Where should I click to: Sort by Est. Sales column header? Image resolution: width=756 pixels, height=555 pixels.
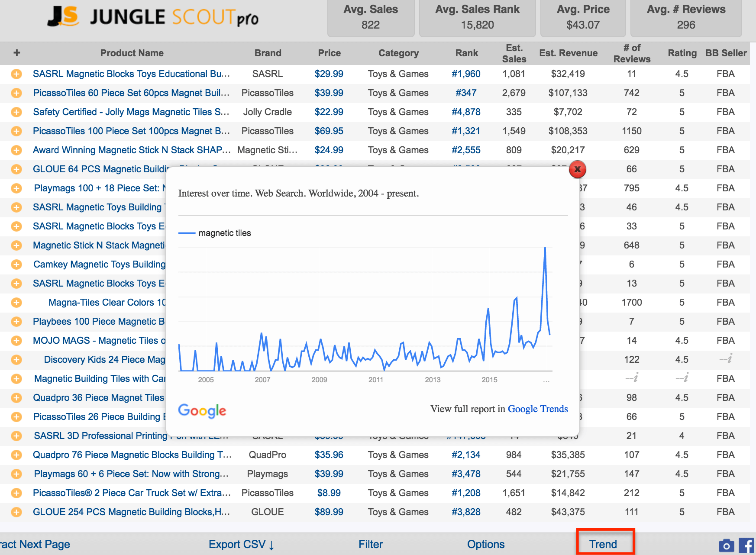pyautogui.click(x=514, y=53)
